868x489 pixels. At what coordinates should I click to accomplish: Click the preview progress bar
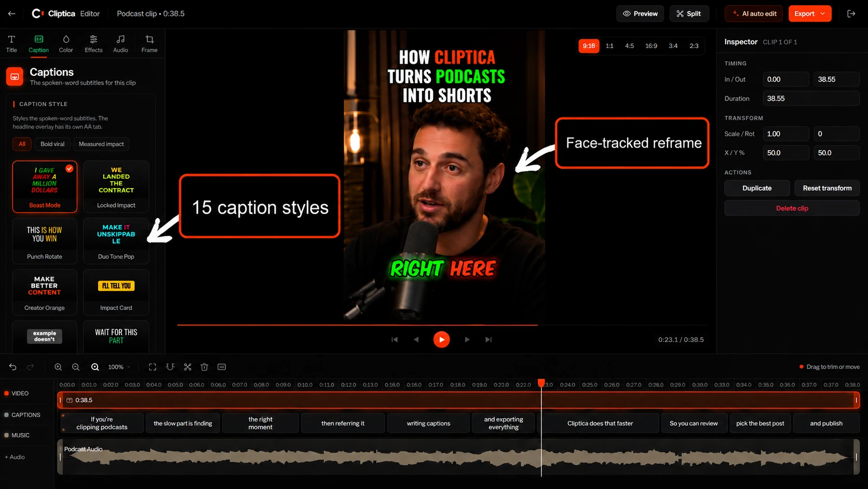pyautogui.click(x=442, y=325)
